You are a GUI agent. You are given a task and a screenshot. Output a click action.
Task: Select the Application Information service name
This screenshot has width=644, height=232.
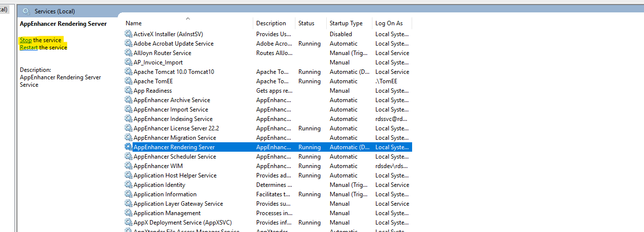(x=165, y=194)
